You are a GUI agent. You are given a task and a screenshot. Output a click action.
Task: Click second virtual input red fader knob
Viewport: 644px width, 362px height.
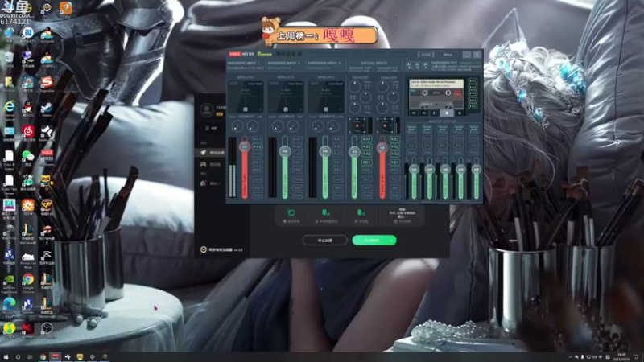click(x=382, y=147)
